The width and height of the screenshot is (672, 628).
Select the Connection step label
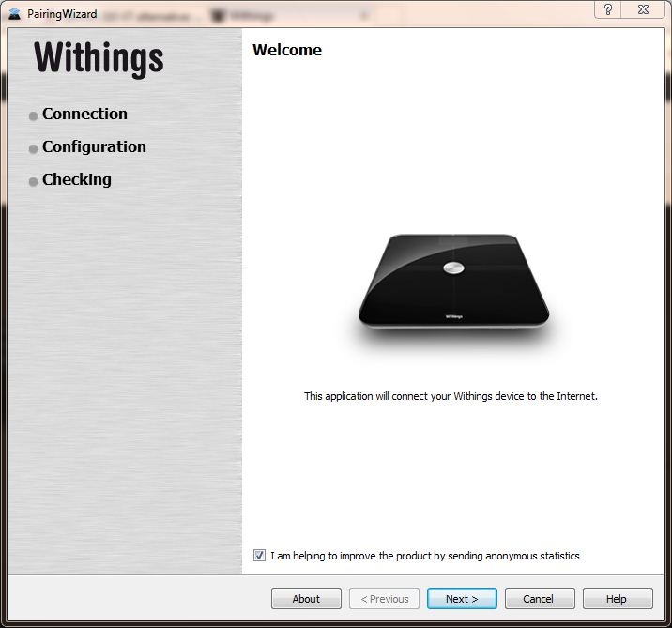click(x=84, y=114)
